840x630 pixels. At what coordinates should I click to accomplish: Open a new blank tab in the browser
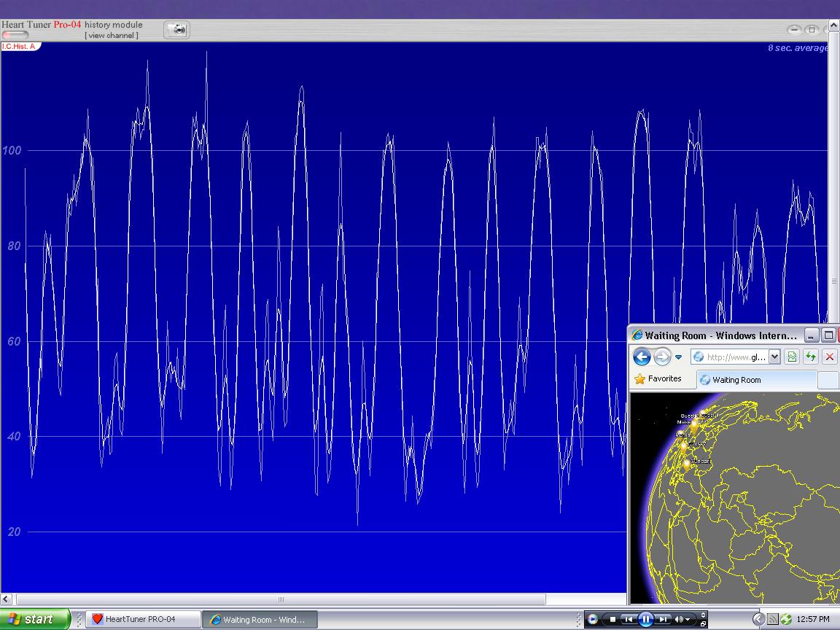(828, 380)
